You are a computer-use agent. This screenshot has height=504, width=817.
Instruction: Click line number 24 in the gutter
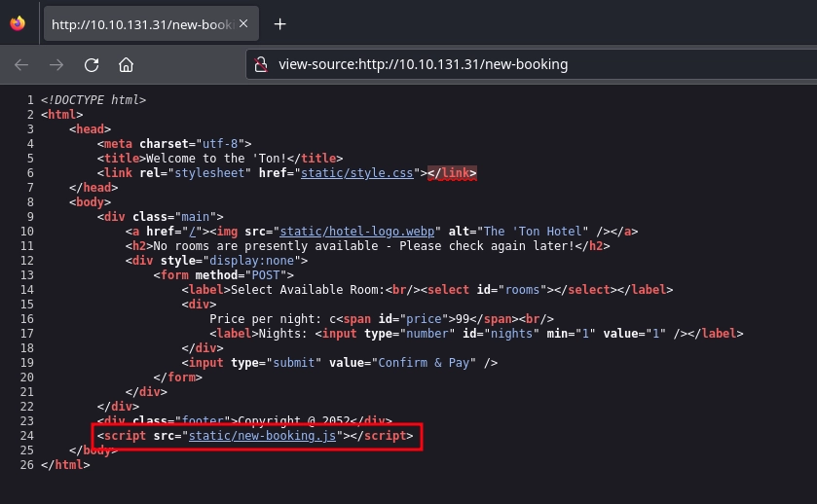pyautogui.click(x=26, y=436)
